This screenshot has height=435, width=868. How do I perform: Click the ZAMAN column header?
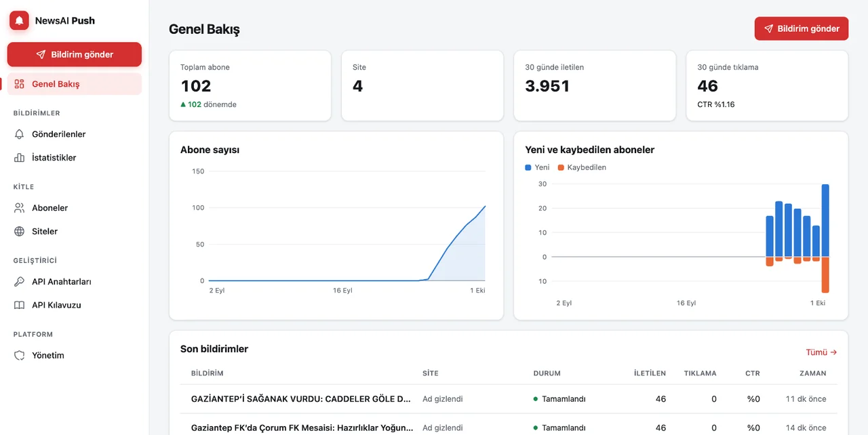point(813,373)
